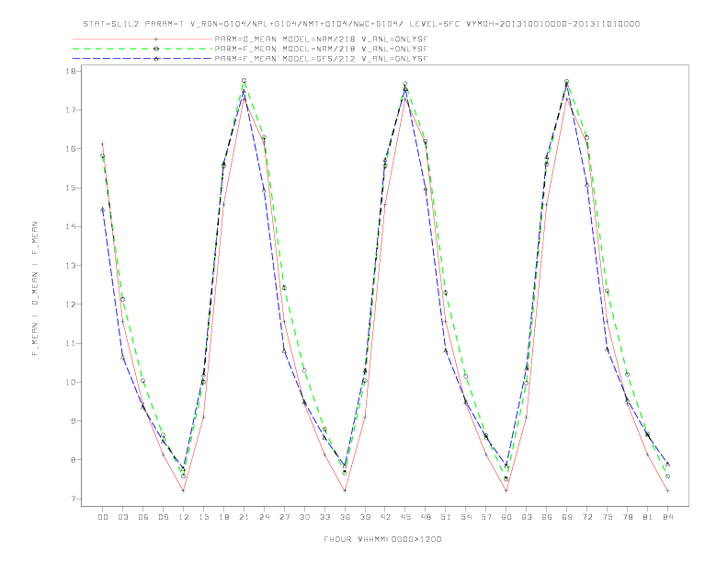Click y-axis tick label 17
This screenshot has height=563, width=728.
point(71,110)
